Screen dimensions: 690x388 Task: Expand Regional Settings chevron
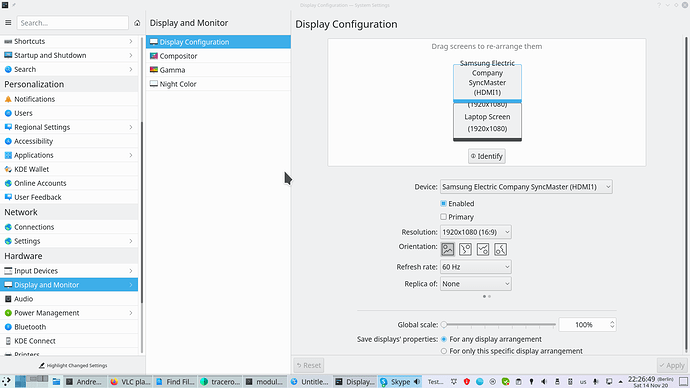(131, 127)
